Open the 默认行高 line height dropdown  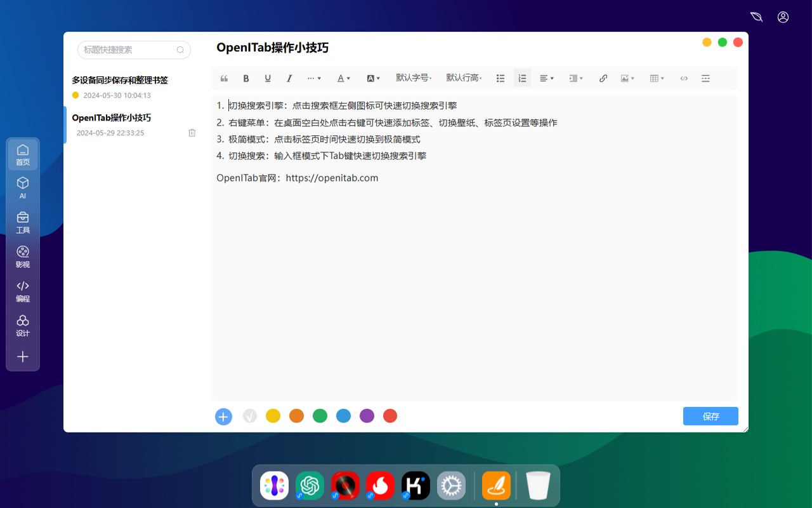tap(464, 78)
